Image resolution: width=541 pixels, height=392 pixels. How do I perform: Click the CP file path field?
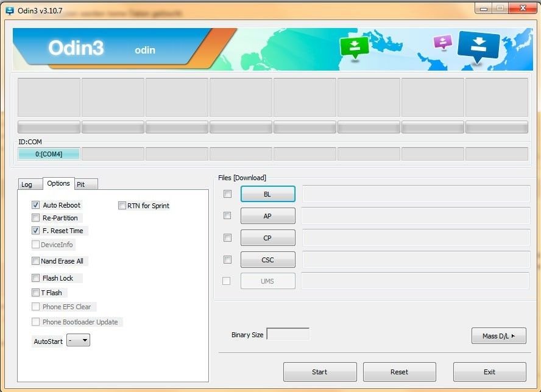[x=415, y=237]
